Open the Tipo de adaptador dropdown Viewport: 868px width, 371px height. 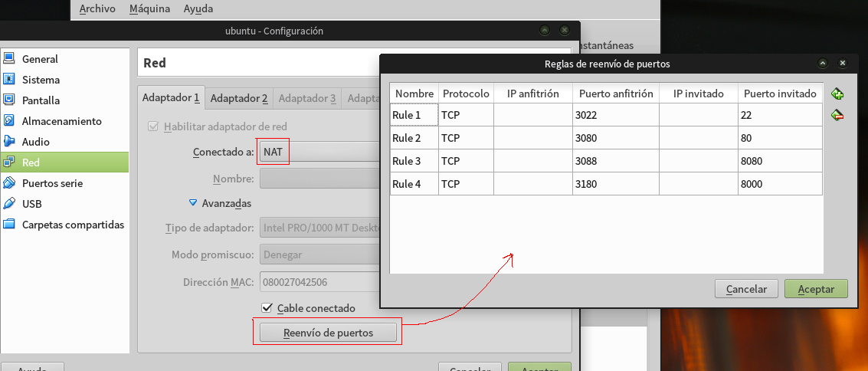coord(319,228)
